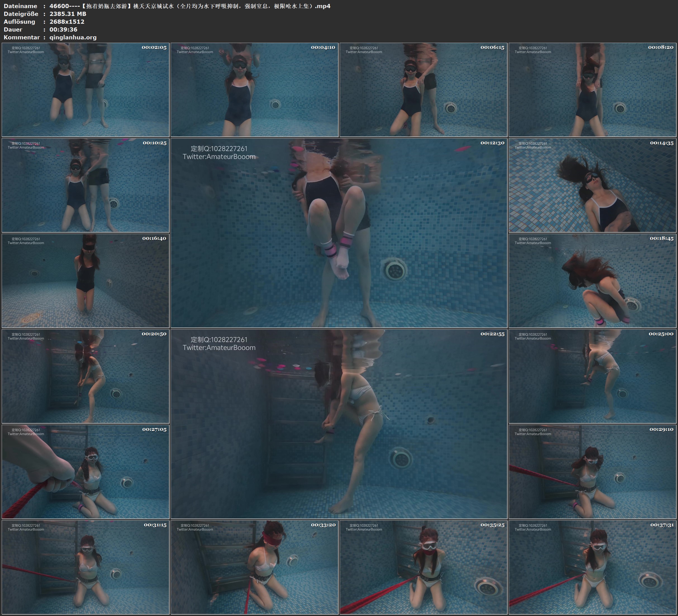Viewport: 678px width, 616px height.
Task: Open the large 00:12:30 preview frame
Action: (339, 233)
